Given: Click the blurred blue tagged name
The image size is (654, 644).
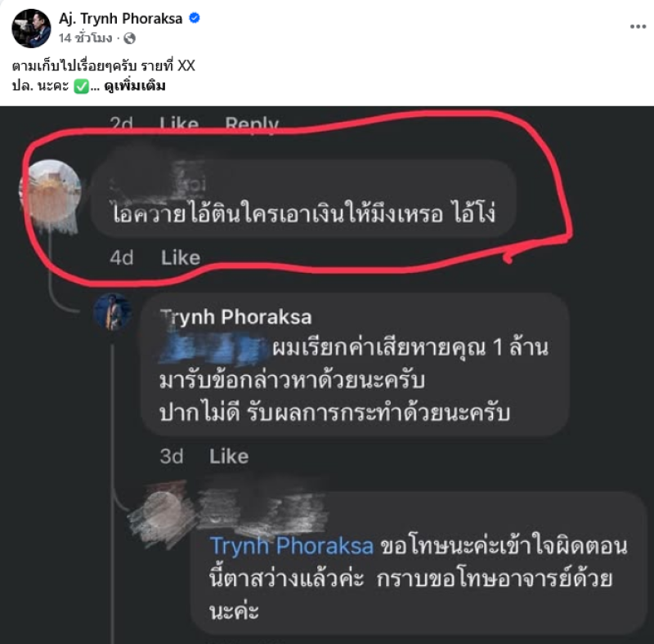Looking at the screenshot, I should tap(213, 347).
